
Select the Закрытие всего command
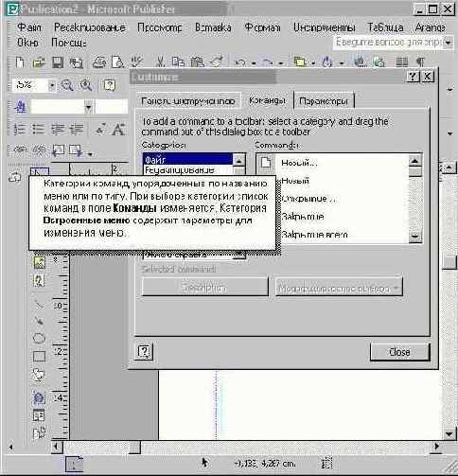click(314, 235)
